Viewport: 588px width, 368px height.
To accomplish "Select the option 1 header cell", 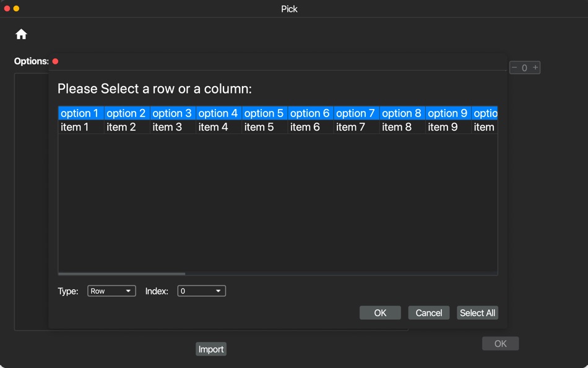I will 80,113.
